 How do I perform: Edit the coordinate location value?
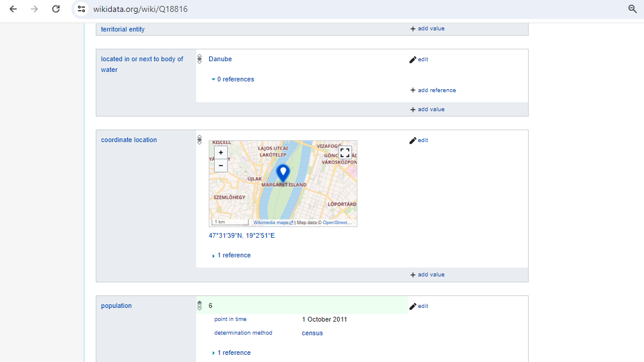click(419, 140)
